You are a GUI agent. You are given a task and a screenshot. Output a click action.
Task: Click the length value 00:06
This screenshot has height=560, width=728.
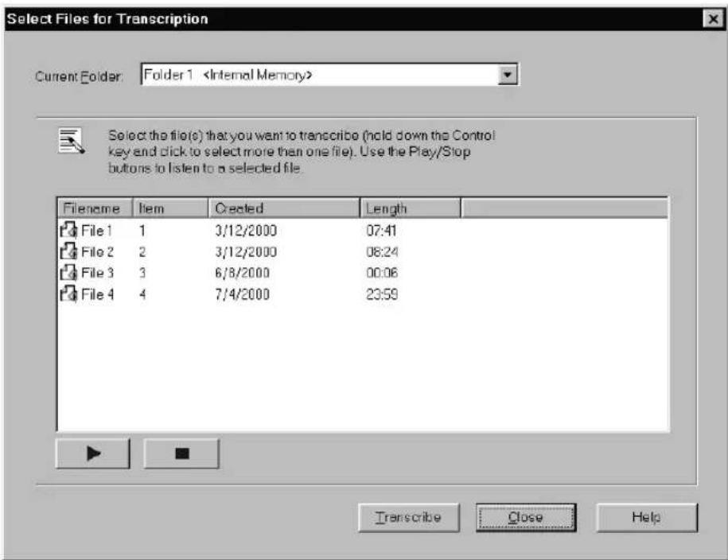[x=382, y=273]
